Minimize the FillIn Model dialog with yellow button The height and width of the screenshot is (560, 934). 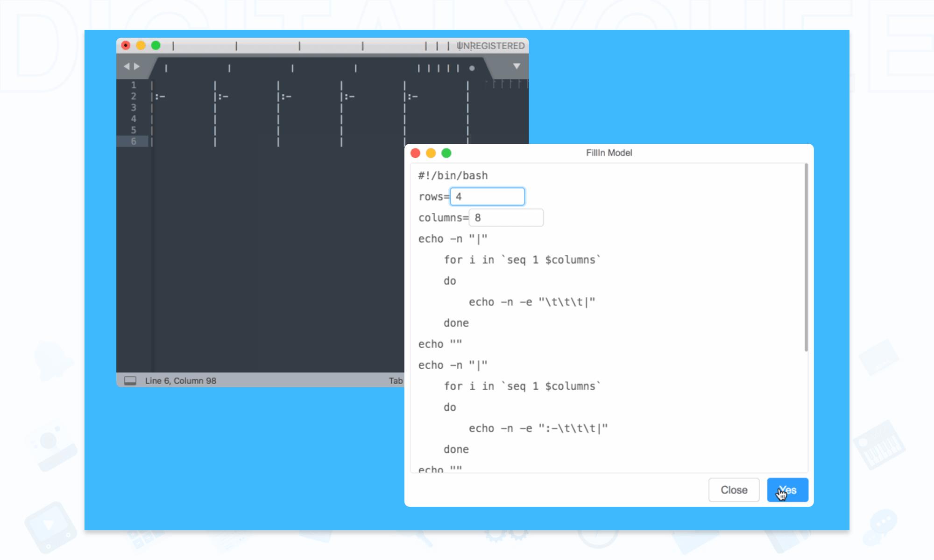pyautogui.click(x=431, y=153)
